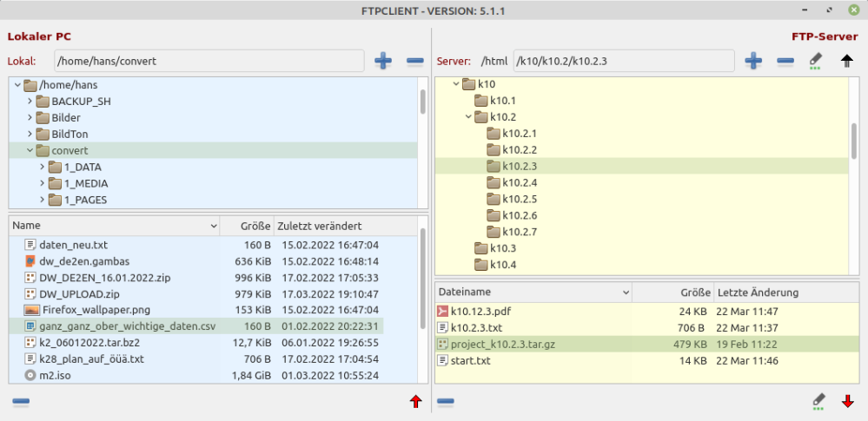Screen dimensions: 868x421
Task: Click the minus icon beside the local path
Action: 414,61
